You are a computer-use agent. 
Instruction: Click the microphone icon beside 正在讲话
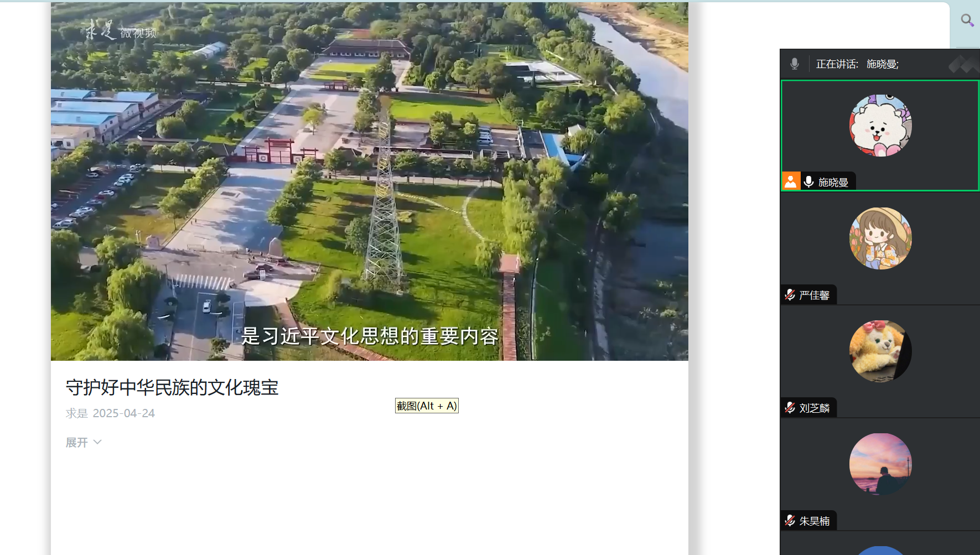[x=795, y=64]
